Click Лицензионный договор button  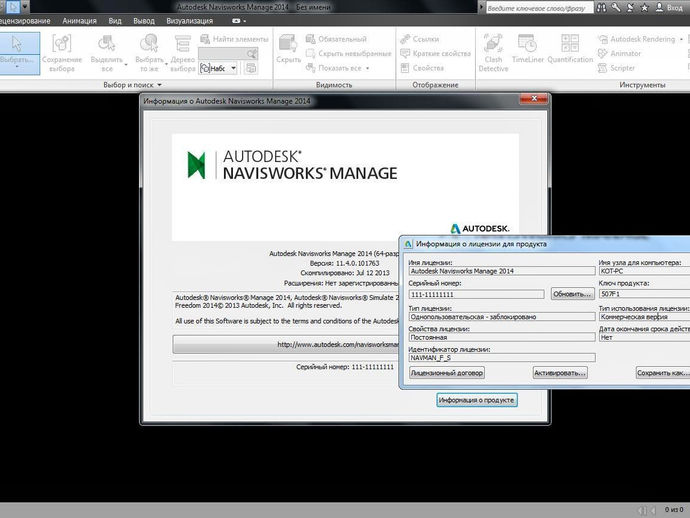447,373
